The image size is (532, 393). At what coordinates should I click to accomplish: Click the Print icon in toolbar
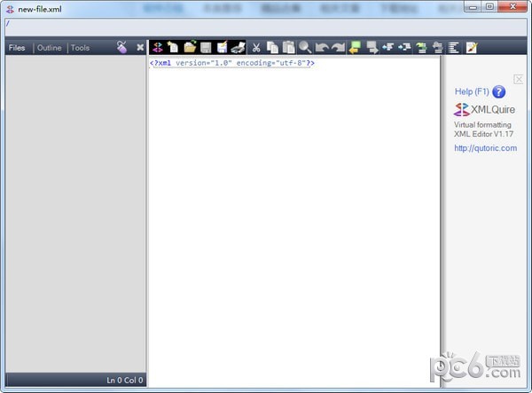(x=238, y=47)
